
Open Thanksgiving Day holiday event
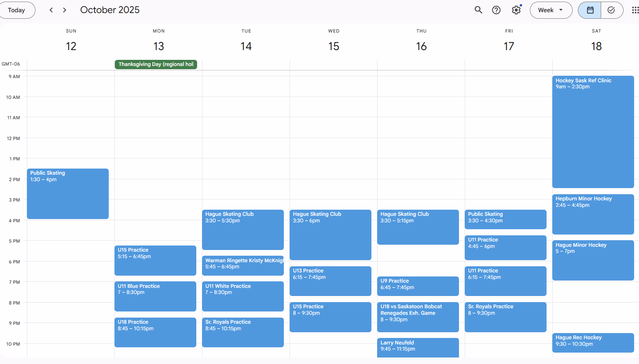click(156, 64)
